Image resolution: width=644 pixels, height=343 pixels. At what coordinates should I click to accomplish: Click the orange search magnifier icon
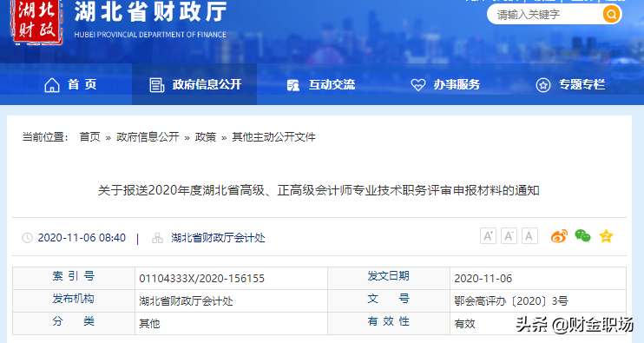point(611,15)
